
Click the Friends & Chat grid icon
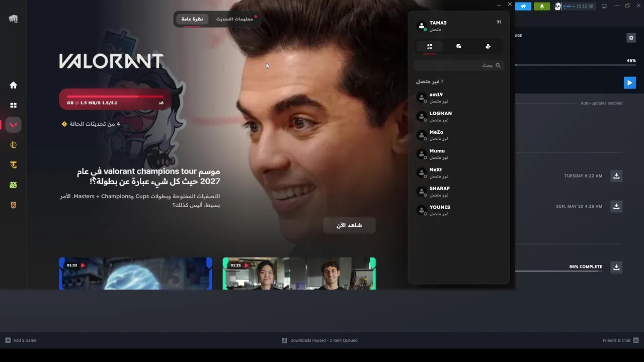636,340
